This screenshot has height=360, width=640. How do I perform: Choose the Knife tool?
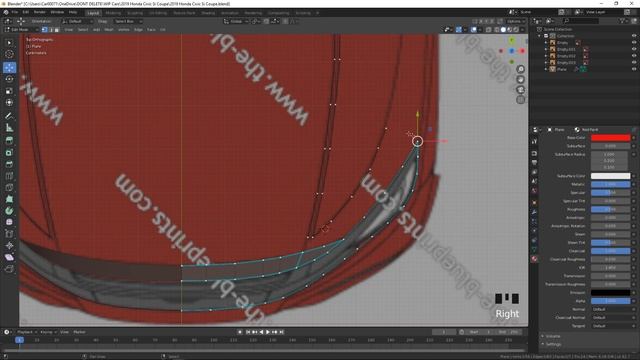tap(9, 188)
